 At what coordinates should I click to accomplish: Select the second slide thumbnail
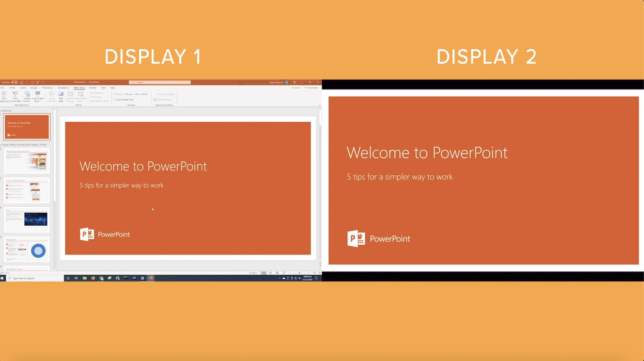(x=27, y=161)
